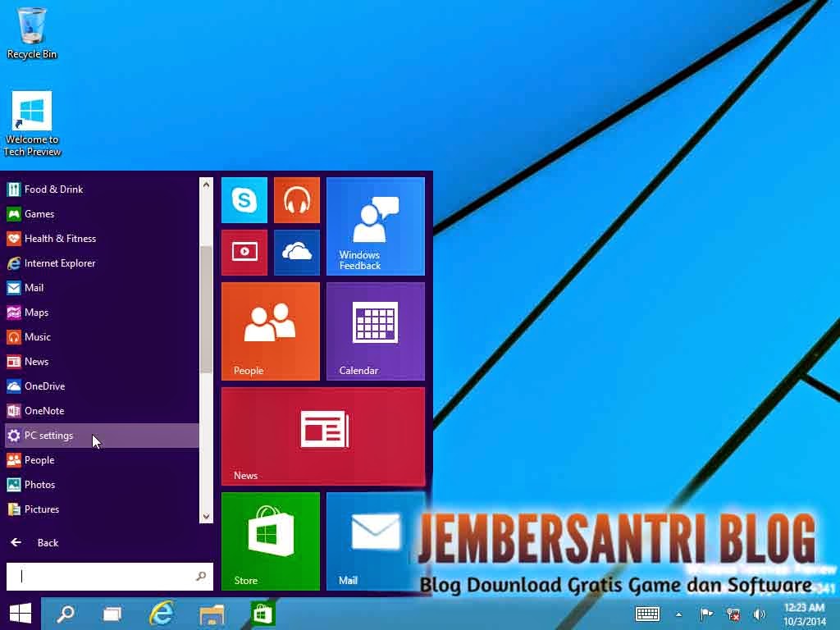
Task: Launch Games from the app list
Action: coord(102,214)
